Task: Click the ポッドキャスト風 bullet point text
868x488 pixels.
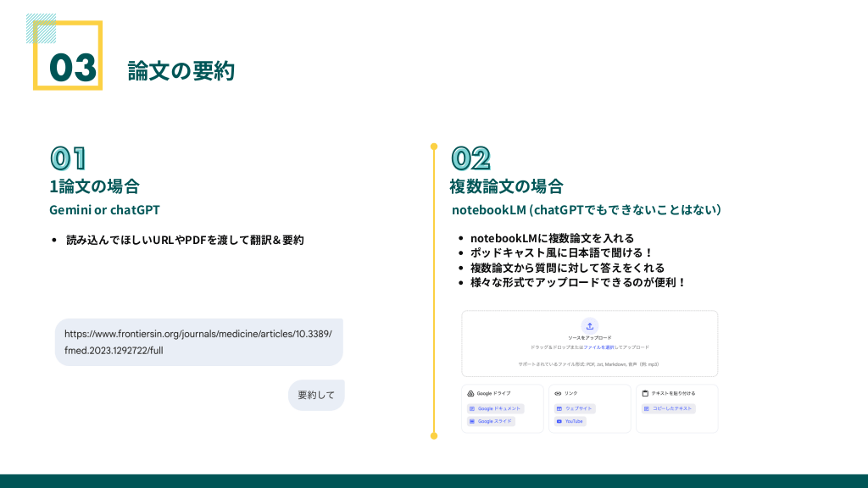Action: 562,252
